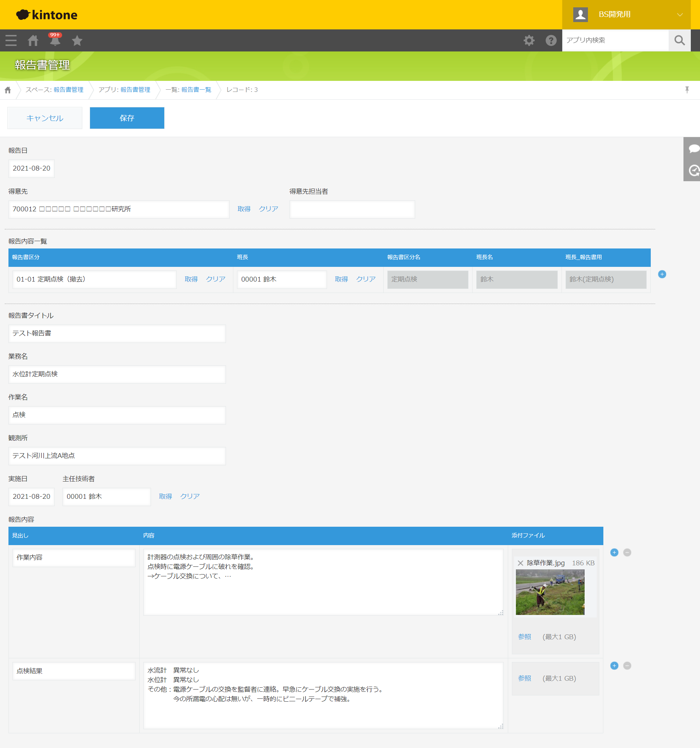Click the search magnifier button

(679, 40)
